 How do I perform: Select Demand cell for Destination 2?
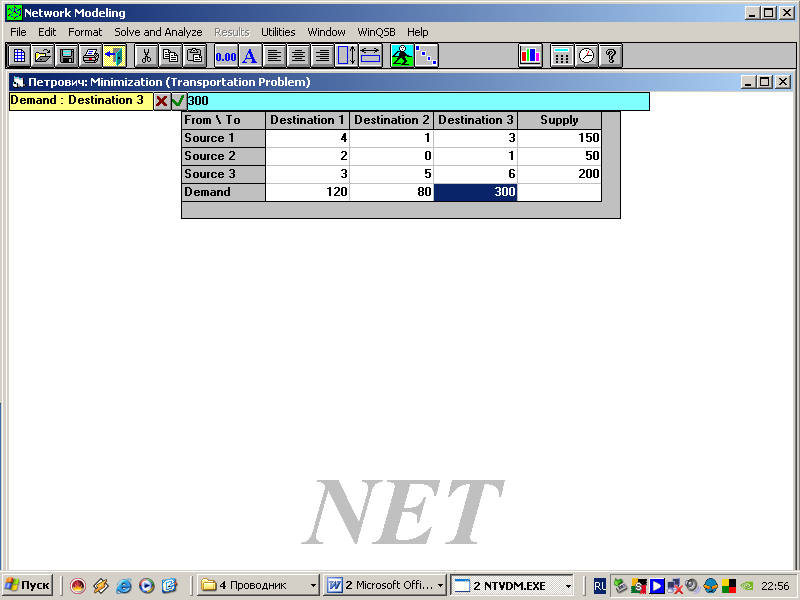[391, 192]
